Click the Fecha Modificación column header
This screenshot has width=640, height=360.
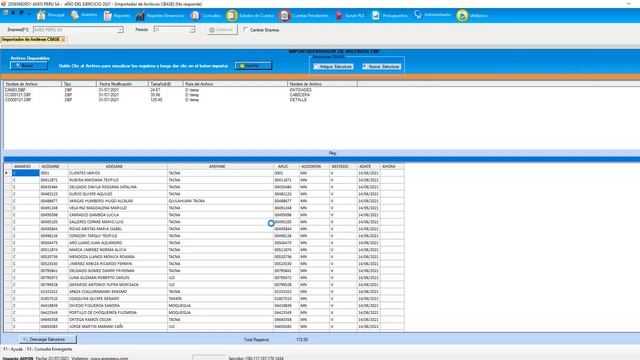pyautogui.click(x=122, y=84)
